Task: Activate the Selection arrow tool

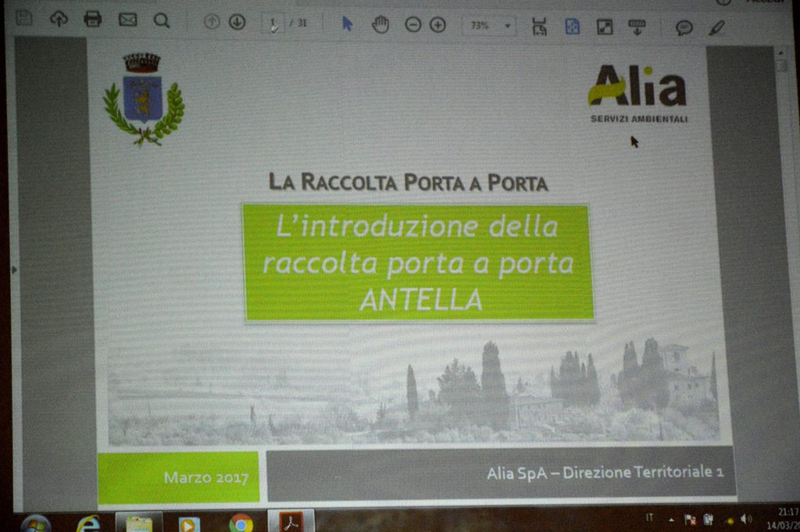Action: click(347, 23)
